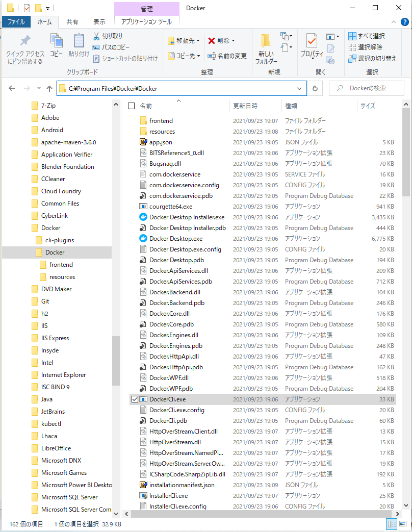Click the courgette64.exe application icon
The height and width of the screenshot is (532, 412).
click(143, 206)
